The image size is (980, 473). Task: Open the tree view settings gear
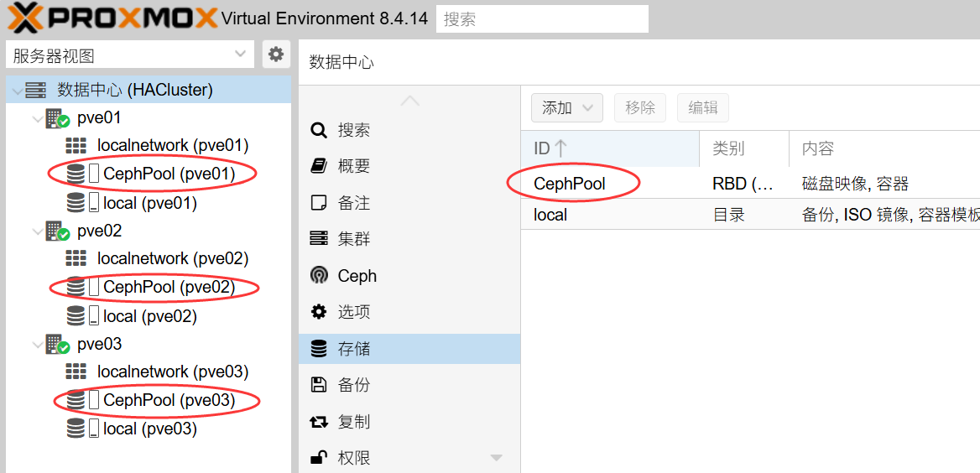click(x=275, y=55)
